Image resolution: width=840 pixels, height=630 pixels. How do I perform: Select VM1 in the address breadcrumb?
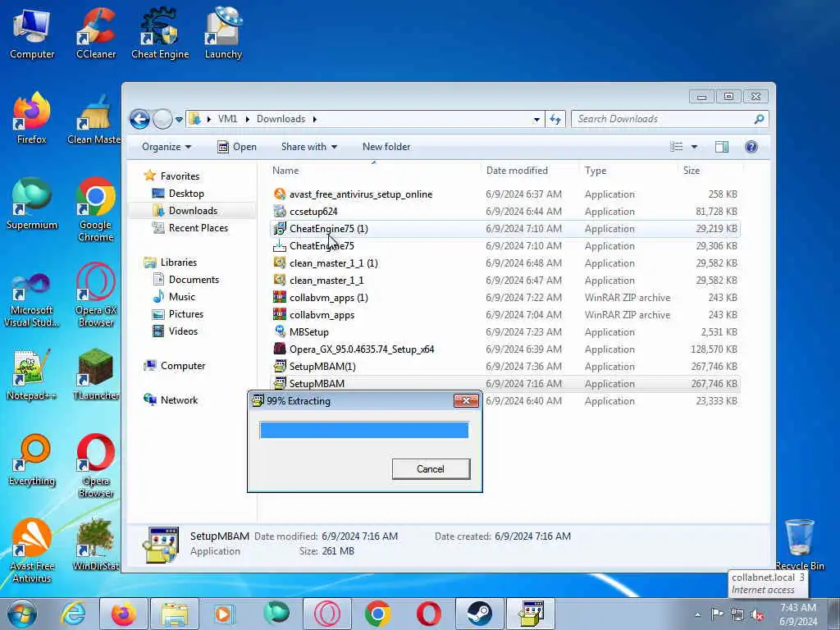[227, 119]
